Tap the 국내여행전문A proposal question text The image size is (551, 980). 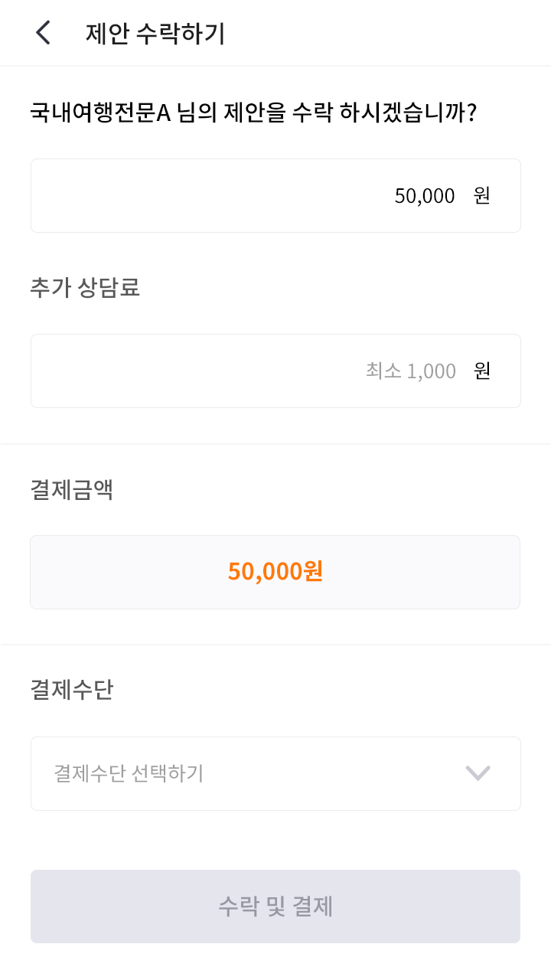point(253,113)
